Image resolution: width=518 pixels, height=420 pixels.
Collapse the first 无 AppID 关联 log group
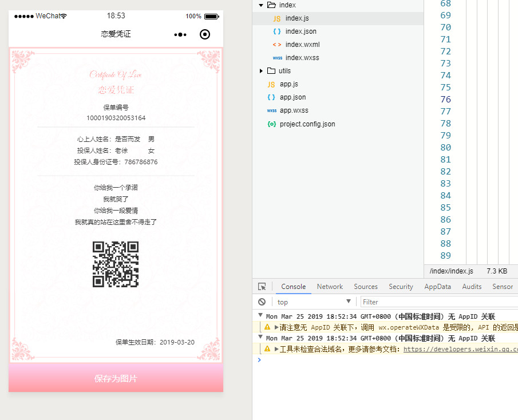[x=260, y=315]
